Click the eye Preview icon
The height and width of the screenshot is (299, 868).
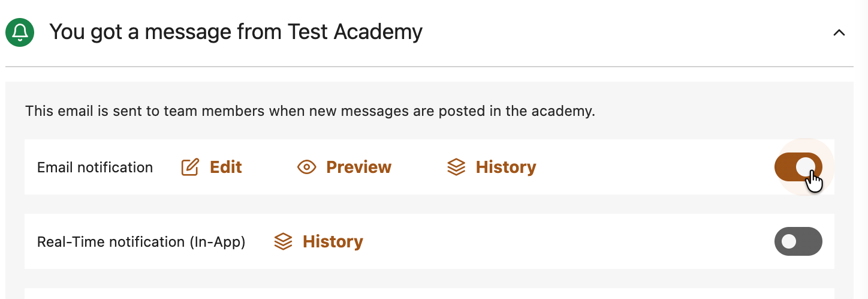307,167
